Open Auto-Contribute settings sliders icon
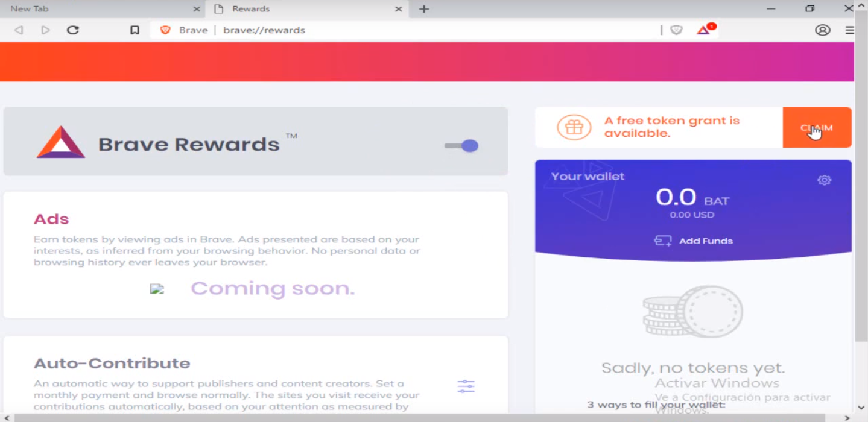868x422 pixels. click(466, 386)
